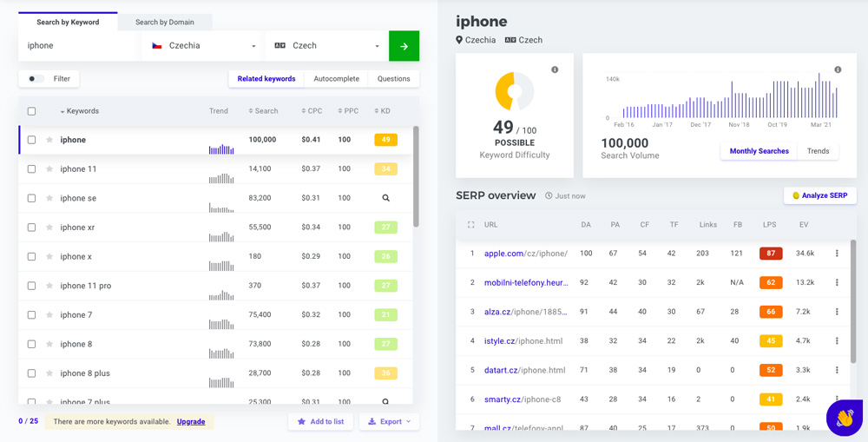Sort by CPC column
This screenshot has height=442, width=868.
point(312,111)
